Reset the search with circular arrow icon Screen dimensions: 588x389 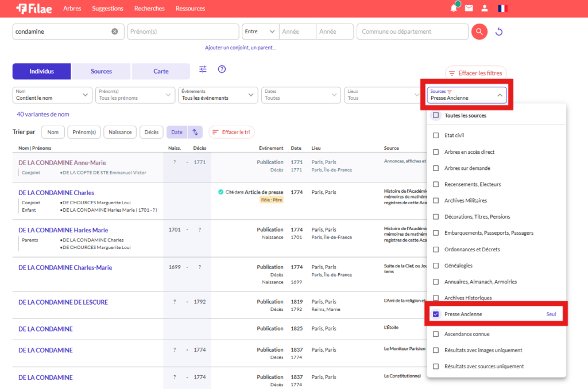pyautogui.click(x=499, y=32)
